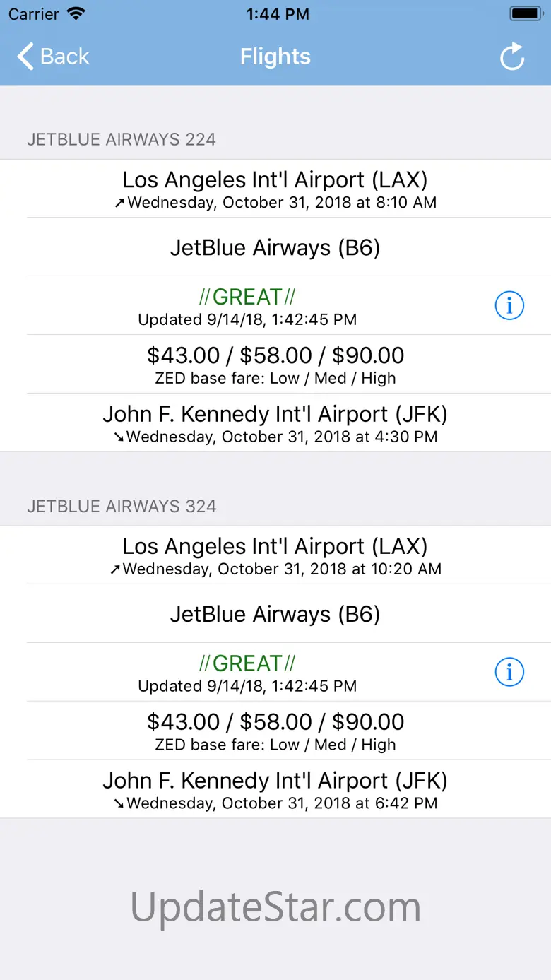Image resolution: width=551 pixels, height=980 pixels.
Task: Select JetBlue Airways (B6) row under flight 224
Action: click(275, 247)
